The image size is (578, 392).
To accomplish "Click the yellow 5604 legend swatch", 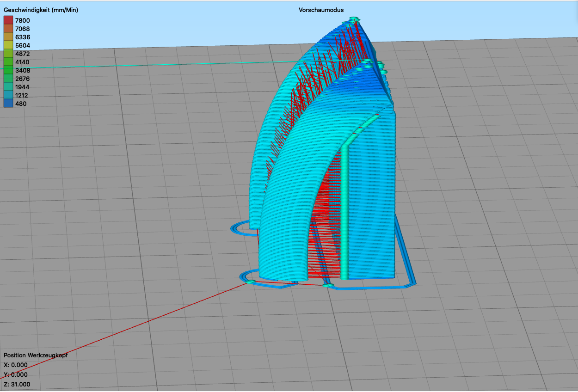I will 8,45.
